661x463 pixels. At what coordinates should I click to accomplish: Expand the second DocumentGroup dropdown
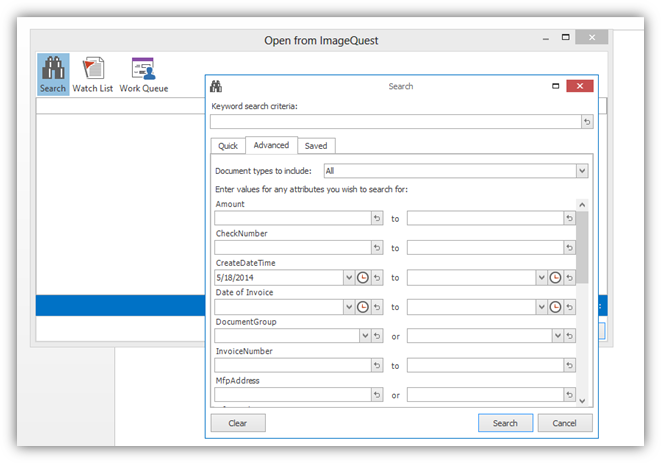click(558, 336)
